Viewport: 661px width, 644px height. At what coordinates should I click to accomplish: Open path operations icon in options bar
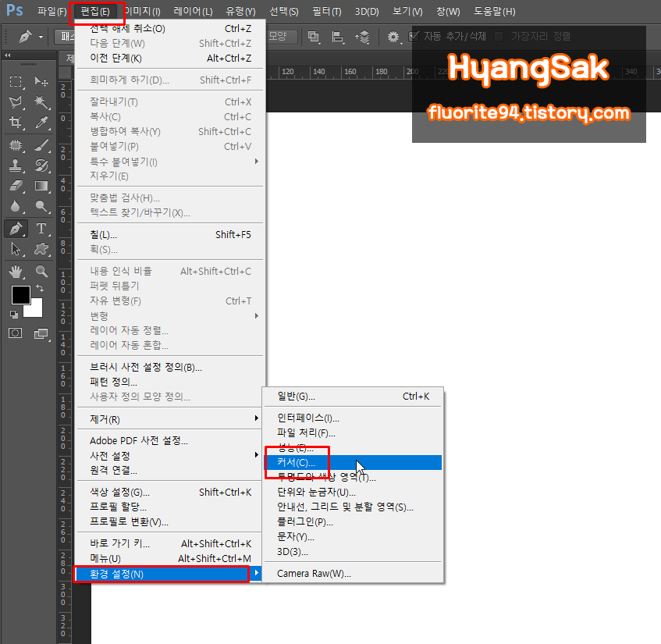(x=313, y=37)
